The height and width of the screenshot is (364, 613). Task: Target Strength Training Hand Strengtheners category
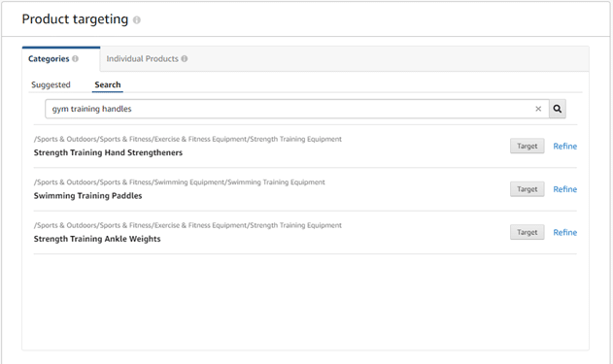pyautogui.click(x=527, y=146)
